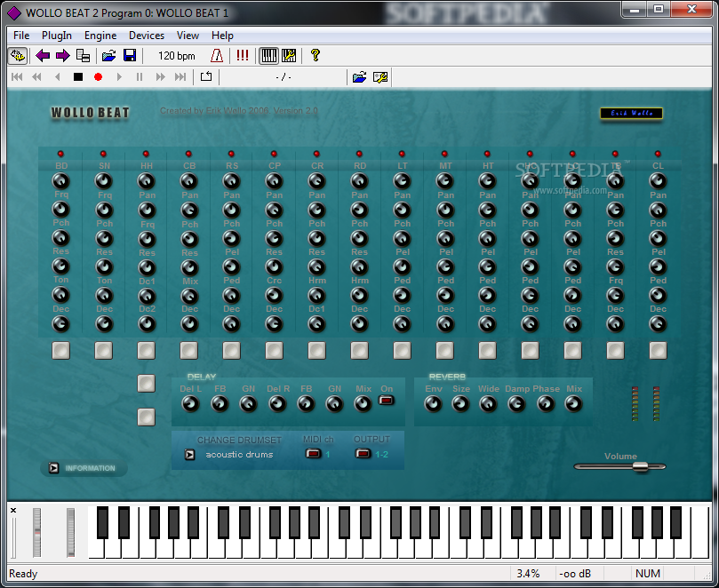The image size is (719, 588).
Task: Open the player file folder icon
Action: [359, 77]
